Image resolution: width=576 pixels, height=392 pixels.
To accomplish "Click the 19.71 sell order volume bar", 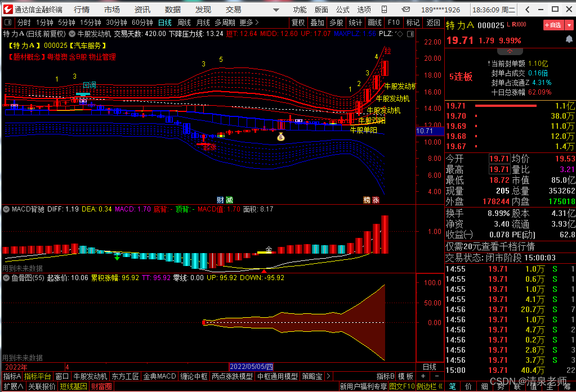I will 506,106.
